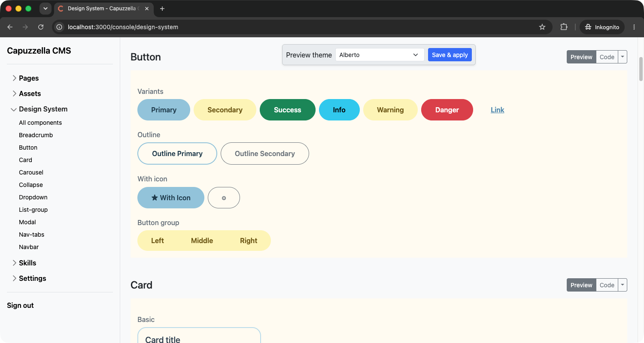Click Capuzzella CMS title
The height and width of the screenshot is (343, 644).
pyautogui.click(x=39, y=51)
